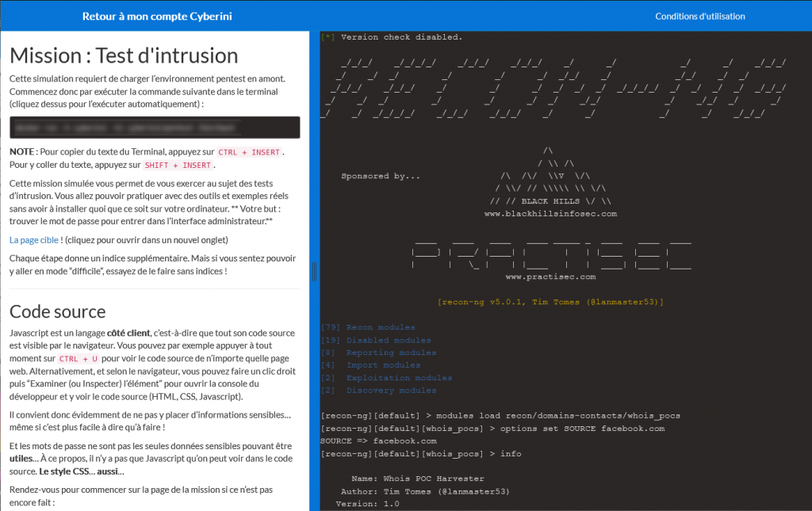The height and width of the screenshot is (511, 812).
Task: Select the "Recon modules" terminal entry
Action: tap(370, 326)
